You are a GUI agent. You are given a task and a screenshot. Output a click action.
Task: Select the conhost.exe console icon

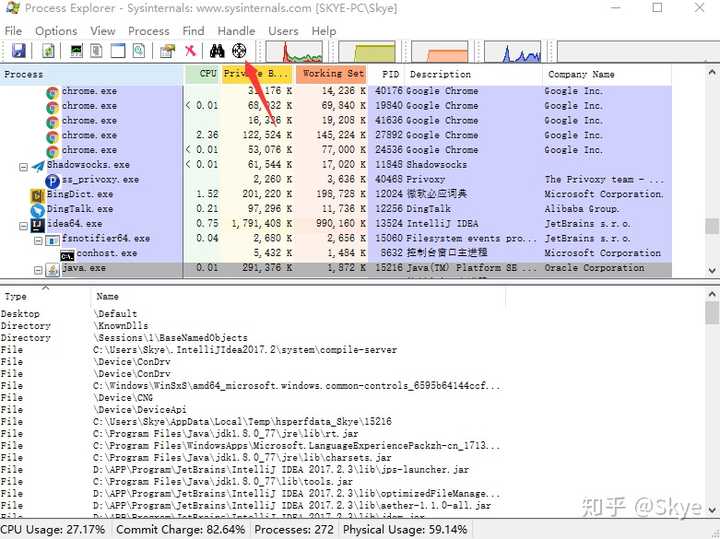[x=67, y=255]
